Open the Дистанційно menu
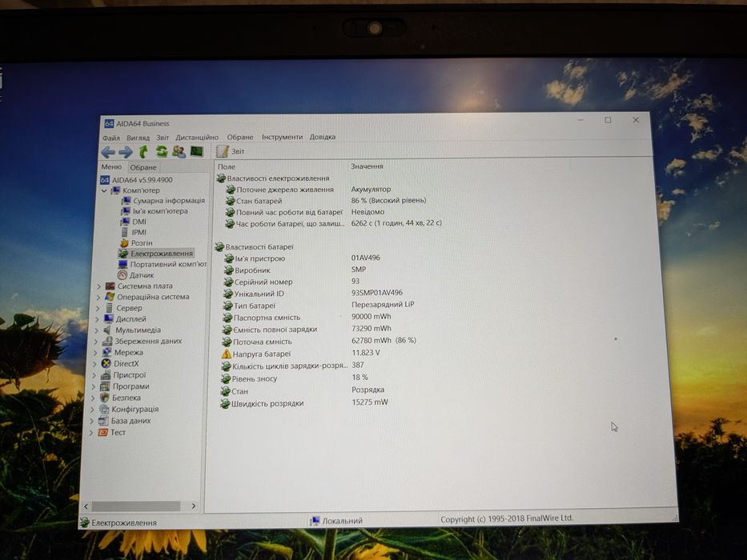 tap(197, 137)
